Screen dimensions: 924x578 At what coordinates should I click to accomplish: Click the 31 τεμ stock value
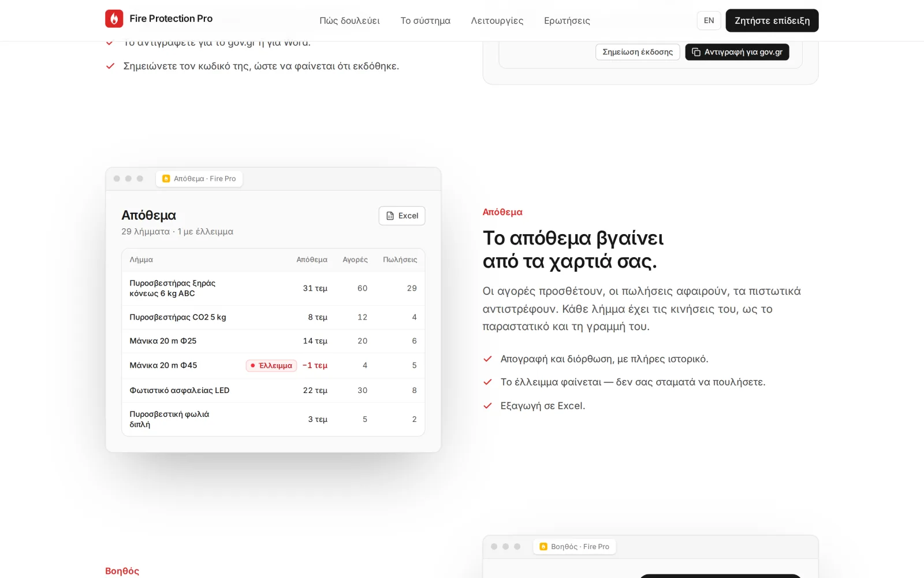[x=315, y=288]
